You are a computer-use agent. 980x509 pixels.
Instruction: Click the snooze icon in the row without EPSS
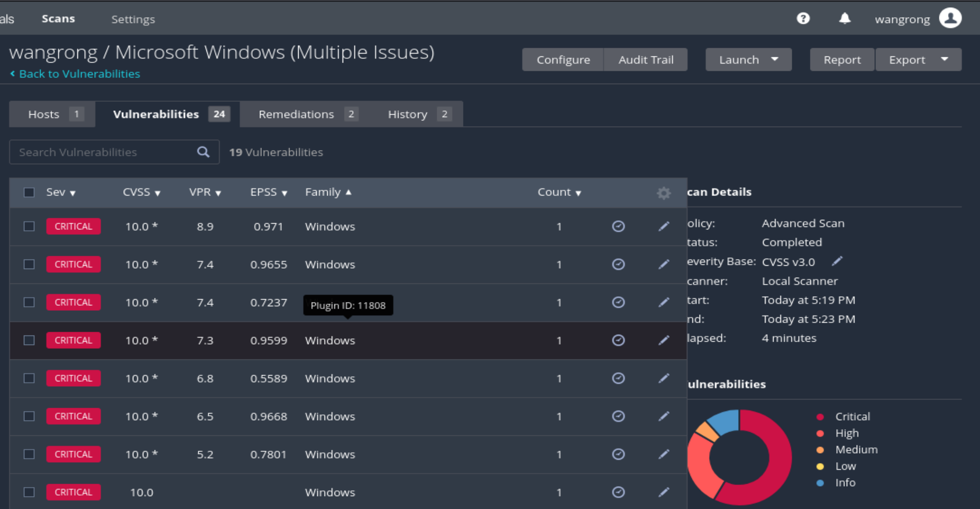point(618,492)
